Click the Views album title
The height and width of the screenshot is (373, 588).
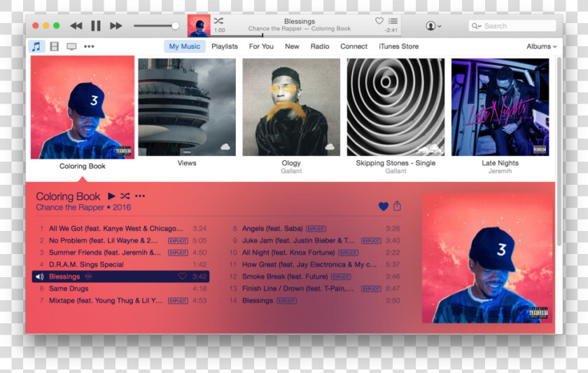click(187, 163)
